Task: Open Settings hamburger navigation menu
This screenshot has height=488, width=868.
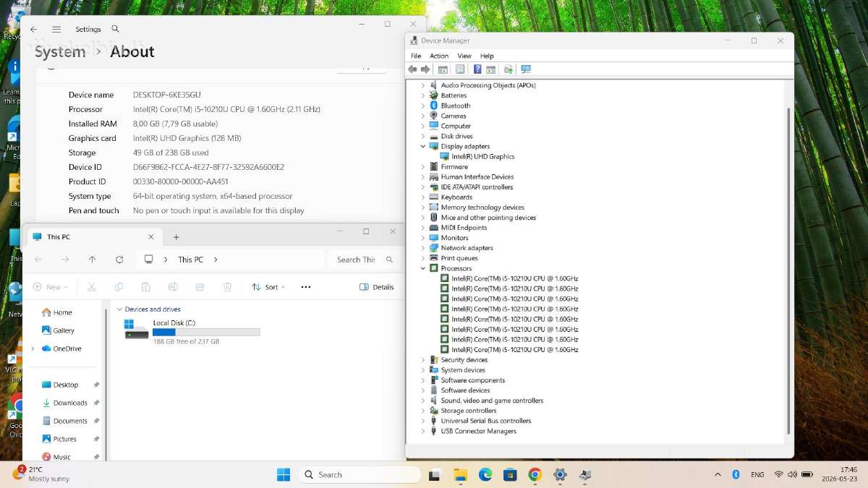Action: (x=56, y=30)
